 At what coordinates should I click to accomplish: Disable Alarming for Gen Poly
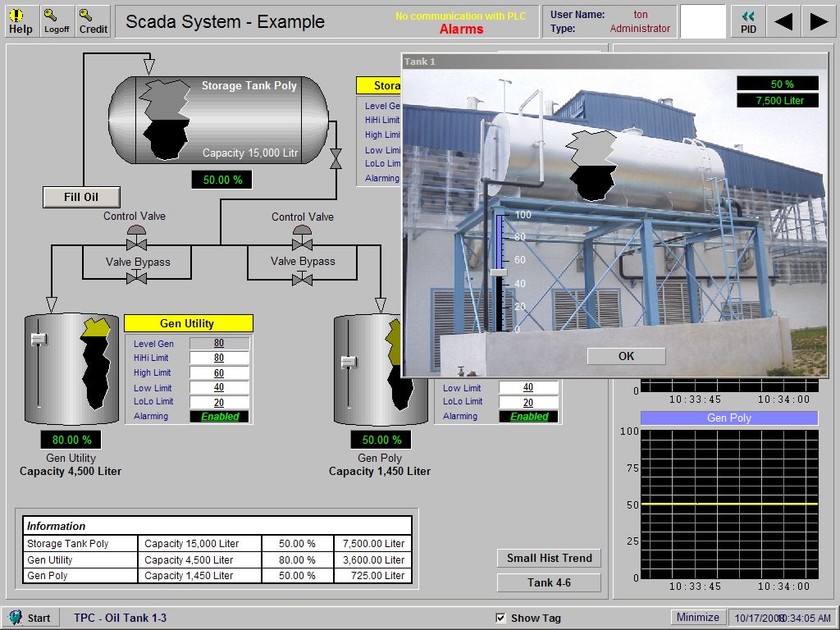[x=530, y=417]
